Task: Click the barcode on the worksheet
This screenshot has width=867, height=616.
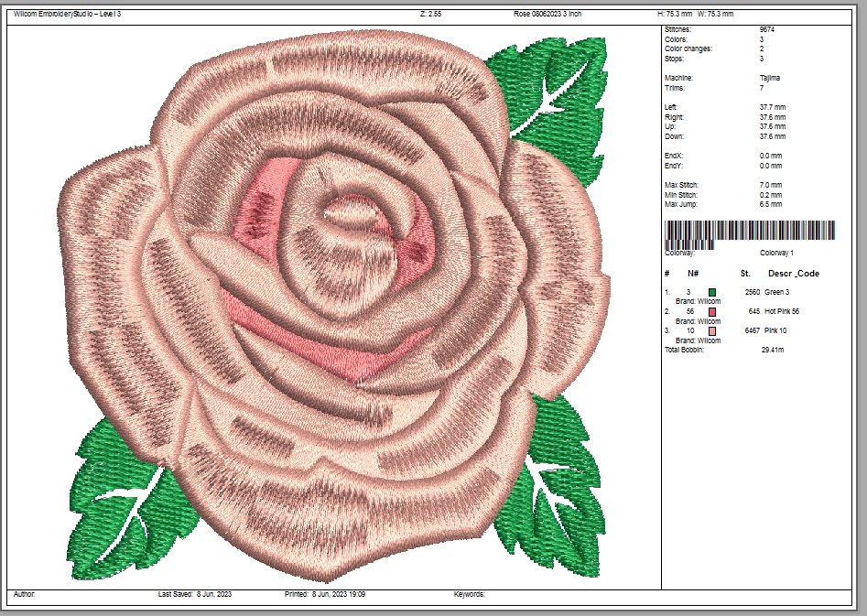Action: click(750, 232)
